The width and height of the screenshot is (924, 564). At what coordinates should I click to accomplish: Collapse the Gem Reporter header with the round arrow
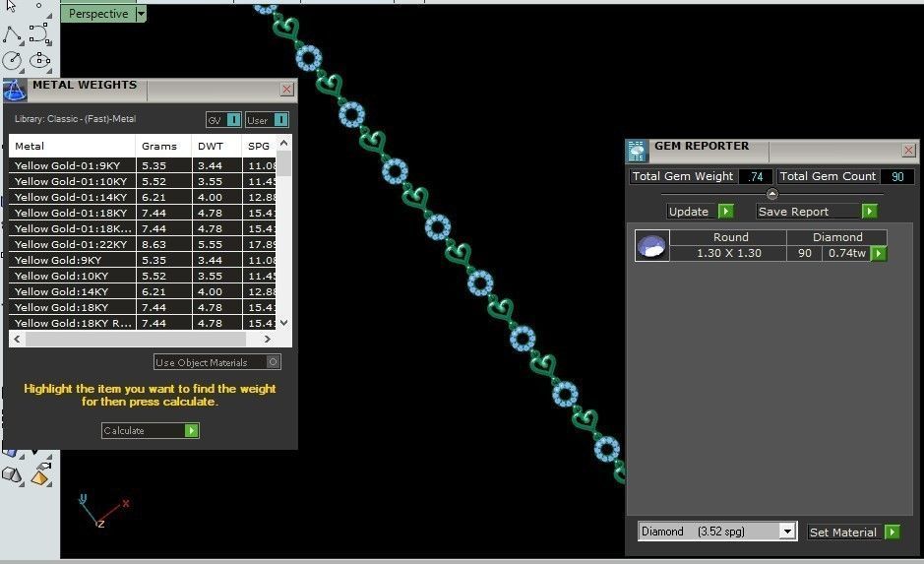(771, 193)
